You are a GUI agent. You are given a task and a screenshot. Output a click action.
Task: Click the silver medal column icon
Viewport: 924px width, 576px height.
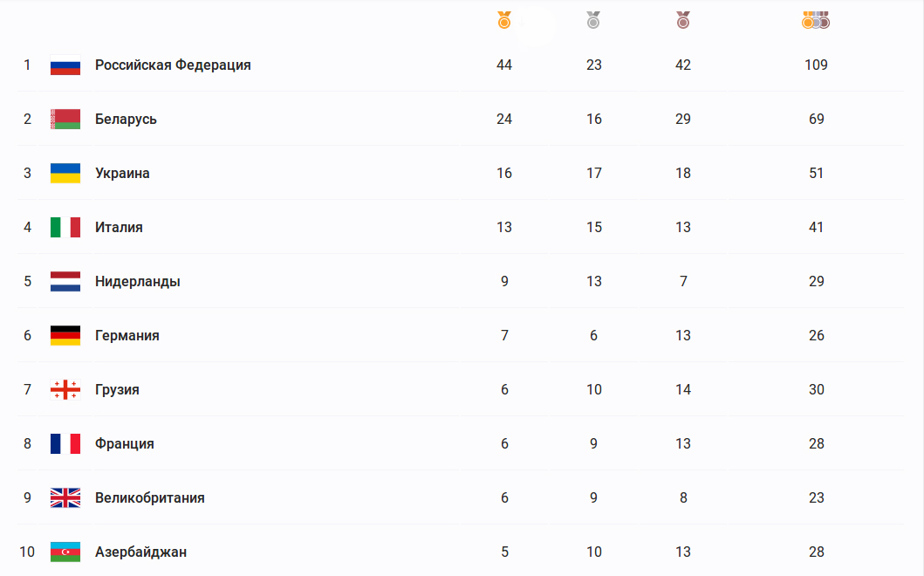point(593,19)
